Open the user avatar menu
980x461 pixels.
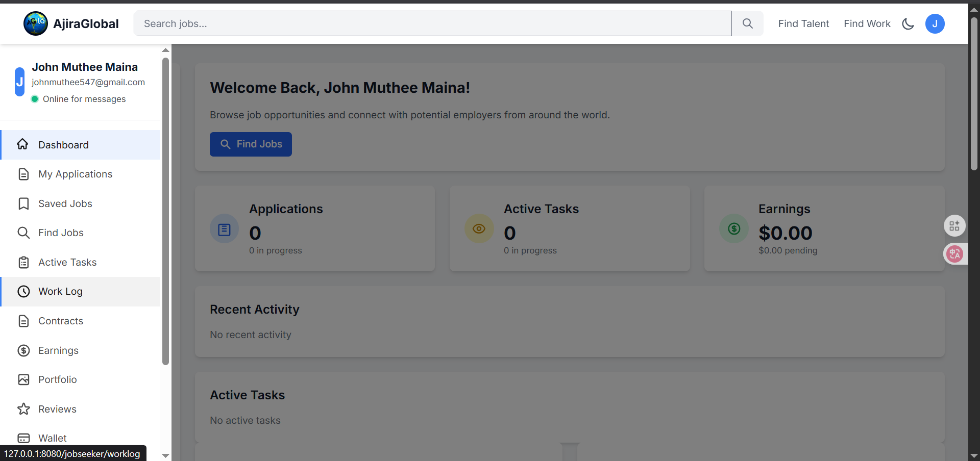[x=935, y=23]
